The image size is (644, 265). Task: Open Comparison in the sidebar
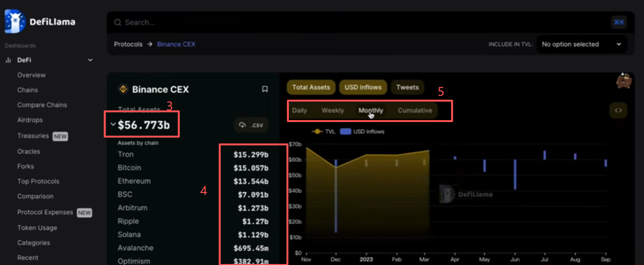(36, 196)
